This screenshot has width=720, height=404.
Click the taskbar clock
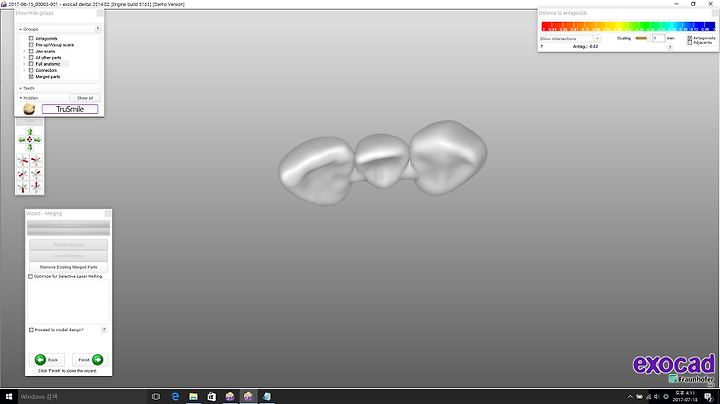click(685, 397)
